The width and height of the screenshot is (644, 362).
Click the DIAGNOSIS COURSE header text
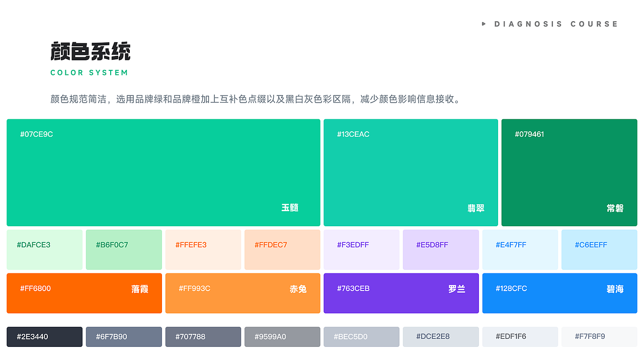(556, 24)
